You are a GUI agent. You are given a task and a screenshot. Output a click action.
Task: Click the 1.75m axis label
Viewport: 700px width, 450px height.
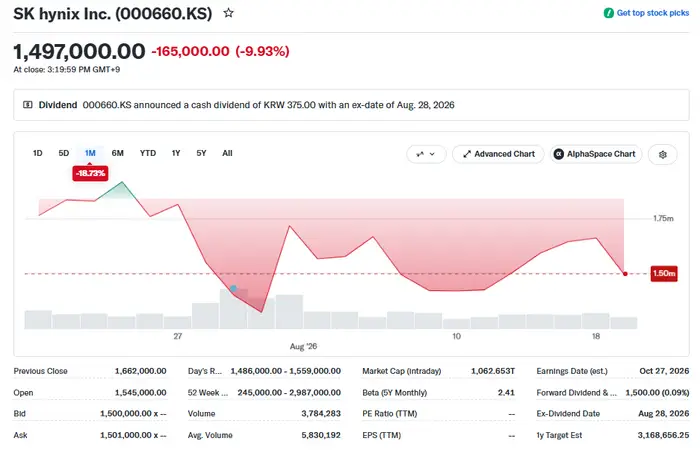click(663, 218)
